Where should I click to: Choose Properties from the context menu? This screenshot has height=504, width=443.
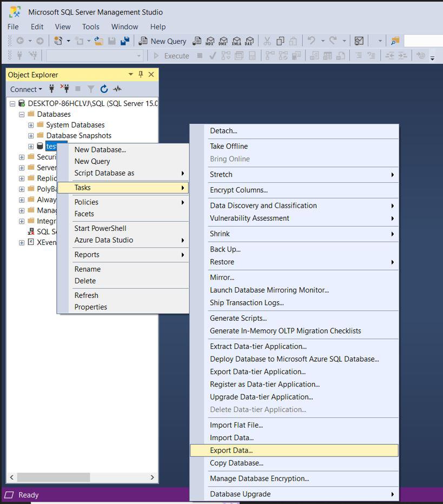coord(123,307)
